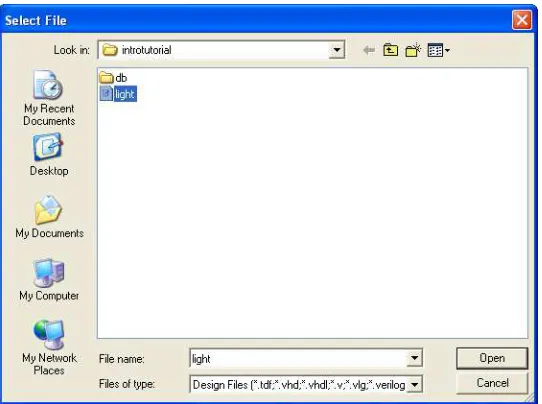Click the Open button
The image size is (542, 404).
tap(492, 358)
